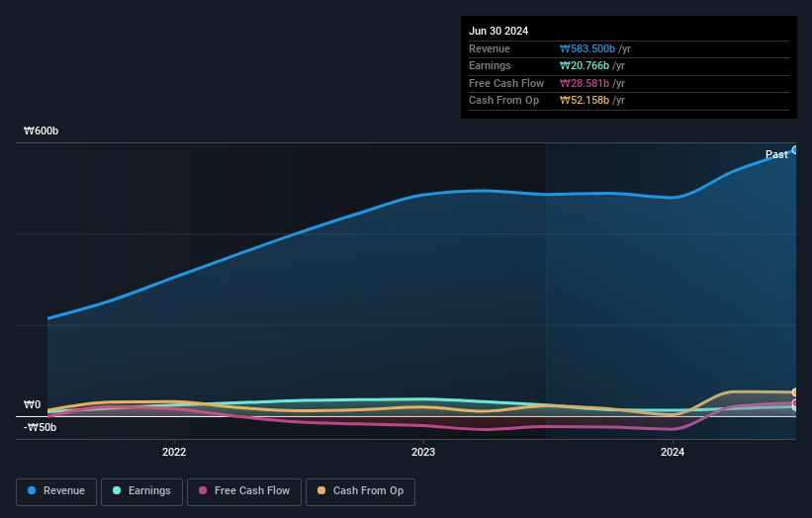812x518 pixels.
Task: Click the Past label on chart
Action: coord(776,154)
